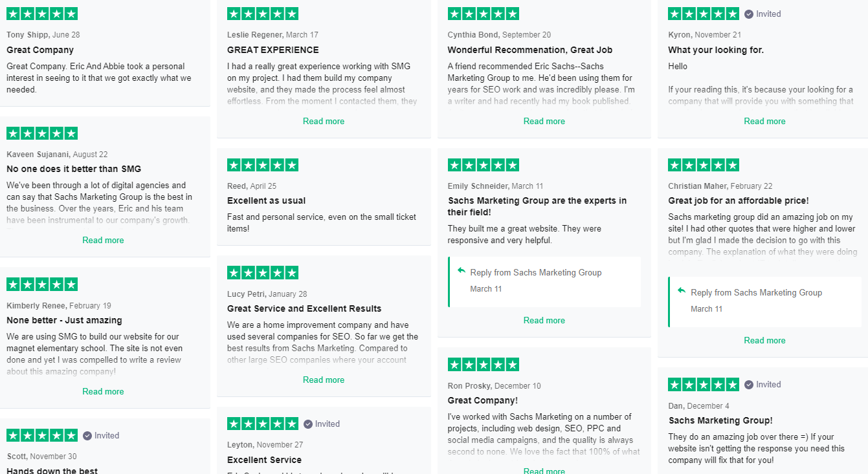Click Read more under Emily Schneider's reply
This screenshot has width=868, height=474.
[x=544, y=320]
